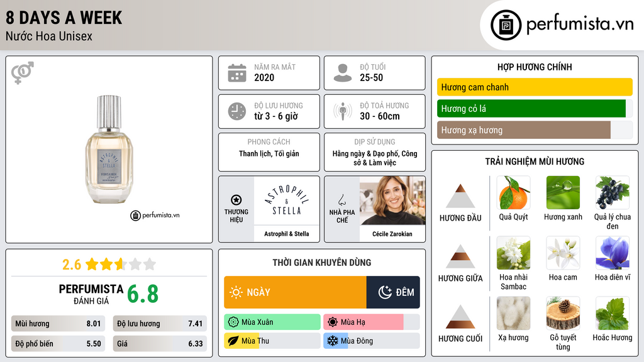The width and height of the screenshot is (644, 362).
Task: Click the Hương xạ hương accord bar
Action: point(535,129)
